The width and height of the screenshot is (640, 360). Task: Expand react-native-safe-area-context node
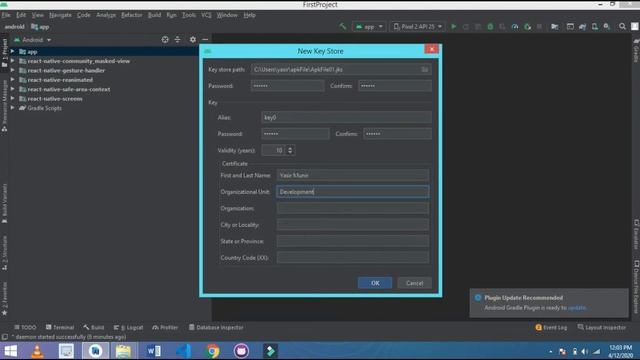click(x=12, y=89)
